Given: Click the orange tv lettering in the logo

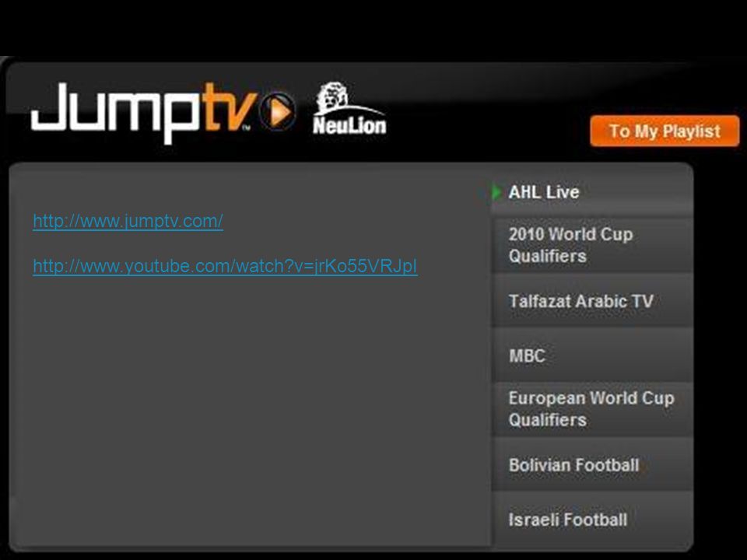Looking at the screenshot, I should coord(228,107).
